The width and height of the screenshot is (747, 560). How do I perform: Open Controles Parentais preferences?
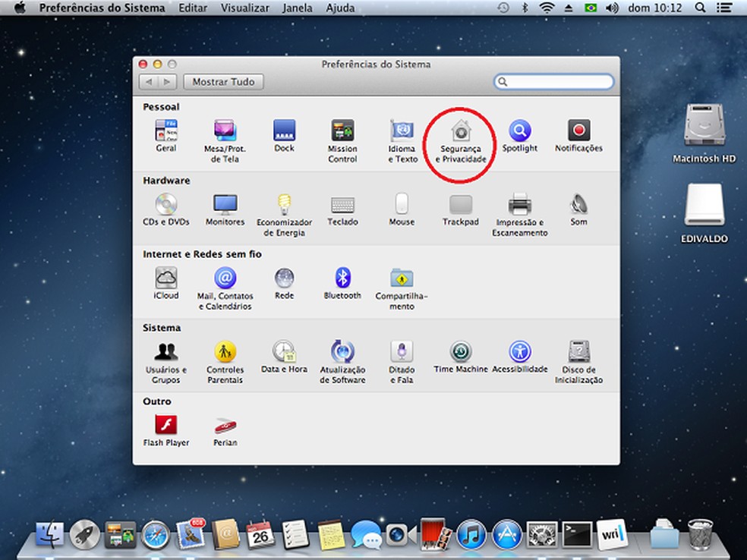[225, 362]
